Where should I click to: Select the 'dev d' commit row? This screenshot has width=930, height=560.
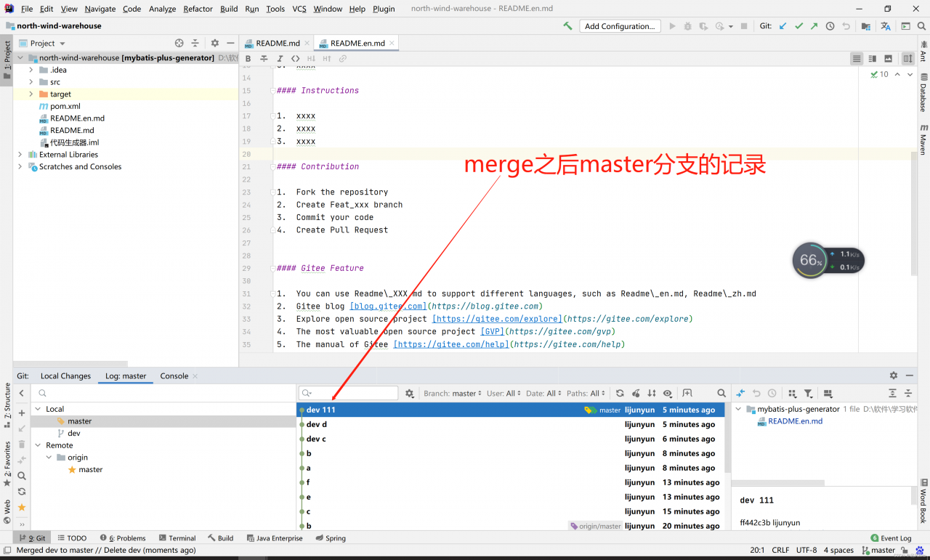(510, 424)
